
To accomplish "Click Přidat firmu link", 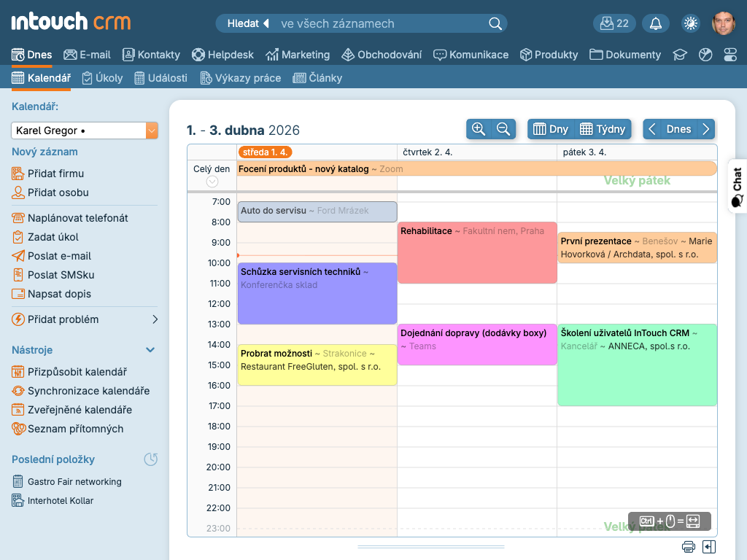I will click(55, 174).
